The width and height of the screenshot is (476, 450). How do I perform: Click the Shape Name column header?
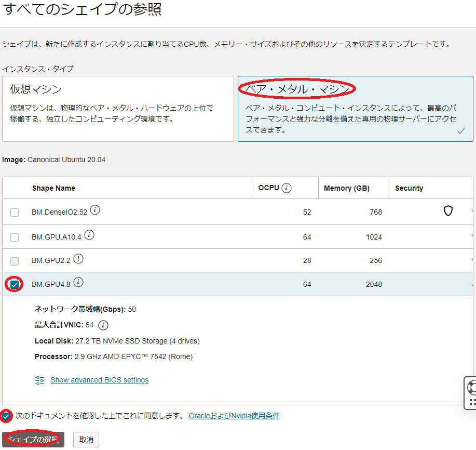click(53, 188)
